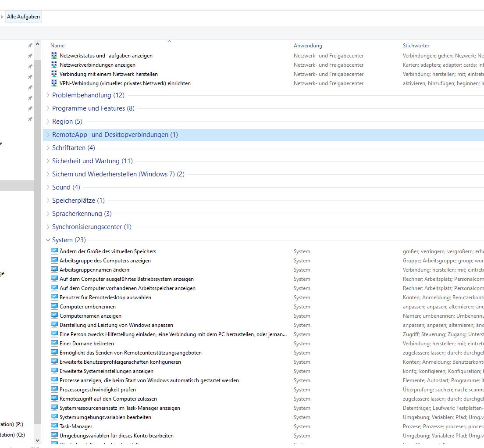Select drive (P:) in the navigation pane

pos(12,424)
